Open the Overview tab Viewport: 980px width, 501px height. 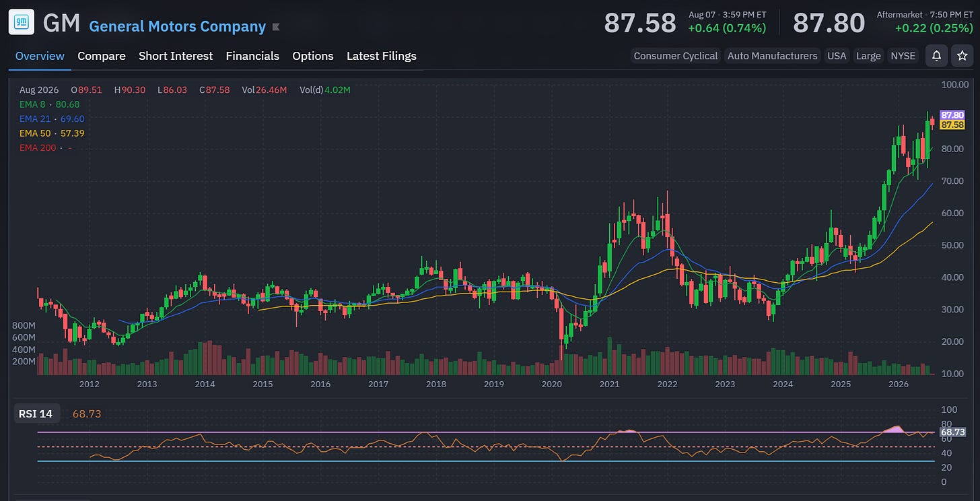tap(40, 56)
